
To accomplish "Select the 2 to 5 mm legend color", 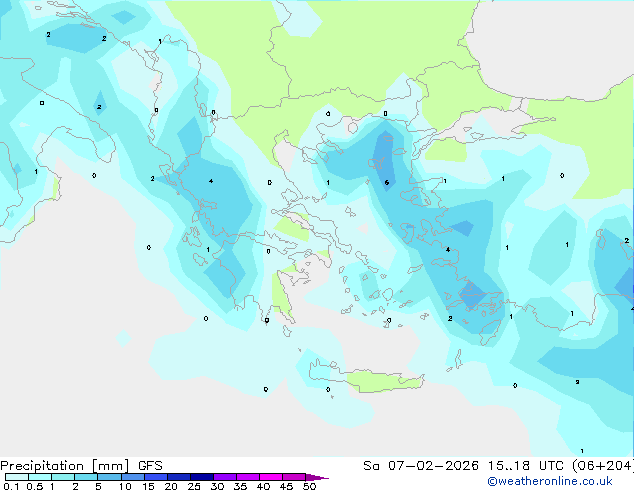I will [86, 477].
